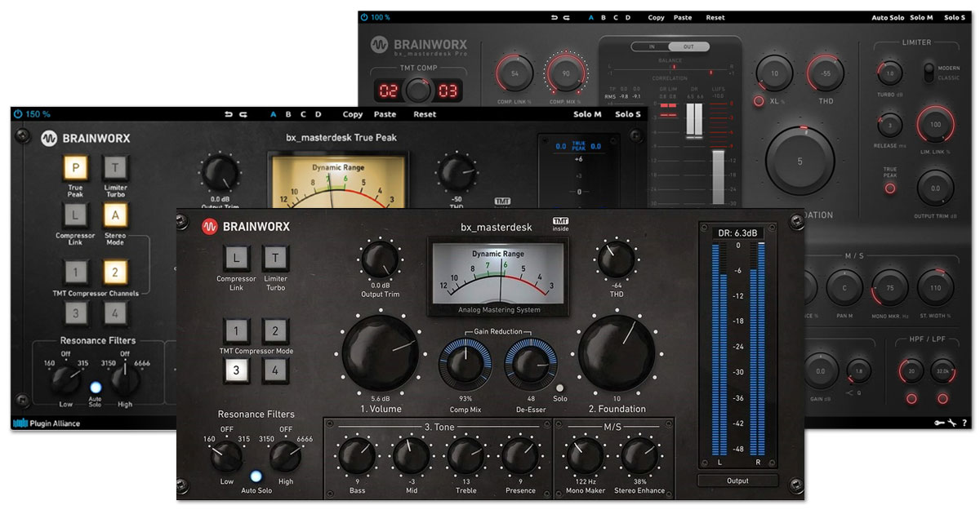The width and height of the screenshot is (980, 514).
Task: Open the key license icon in Pro window
Action: (x=939, y=423)
